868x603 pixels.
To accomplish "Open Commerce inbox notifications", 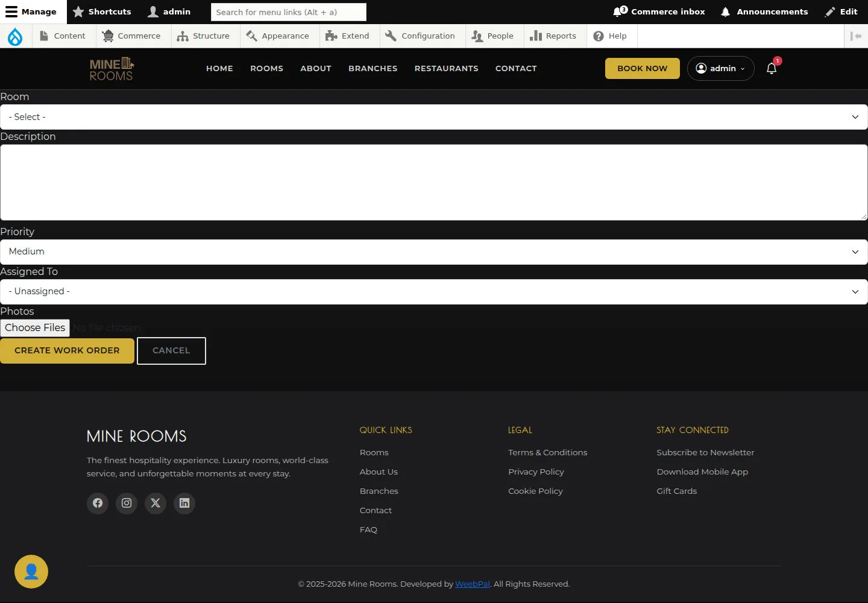I will click(x=659, y=12).
